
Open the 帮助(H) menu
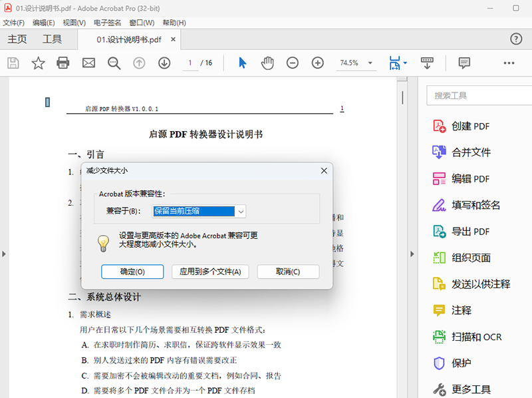(x=174, y=23)
